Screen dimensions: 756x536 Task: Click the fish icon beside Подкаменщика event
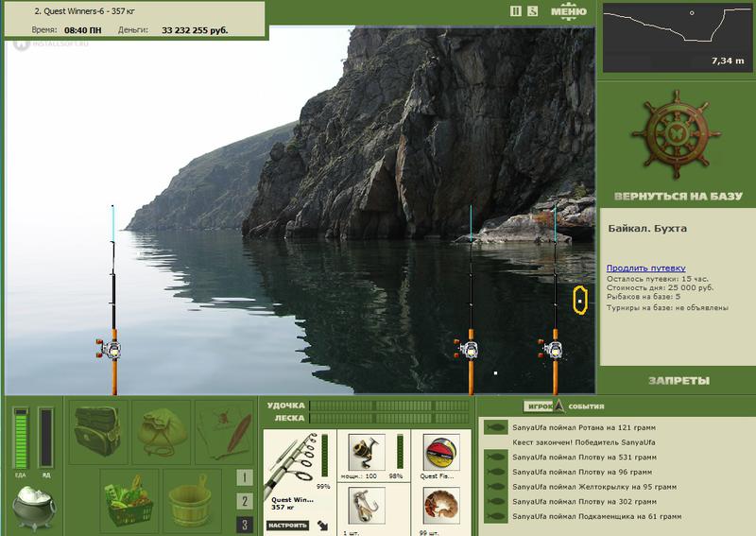click(495, 517)
